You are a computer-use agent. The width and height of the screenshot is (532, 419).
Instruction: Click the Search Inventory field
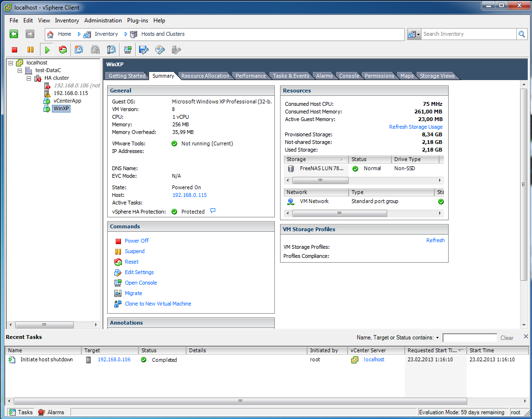pos(469,34)
